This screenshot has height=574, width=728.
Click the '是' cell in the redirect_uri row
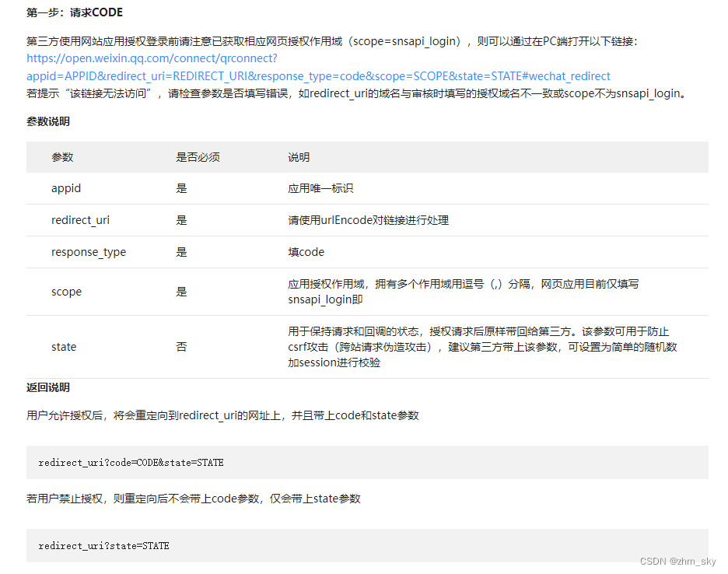[x=181, y=220]
